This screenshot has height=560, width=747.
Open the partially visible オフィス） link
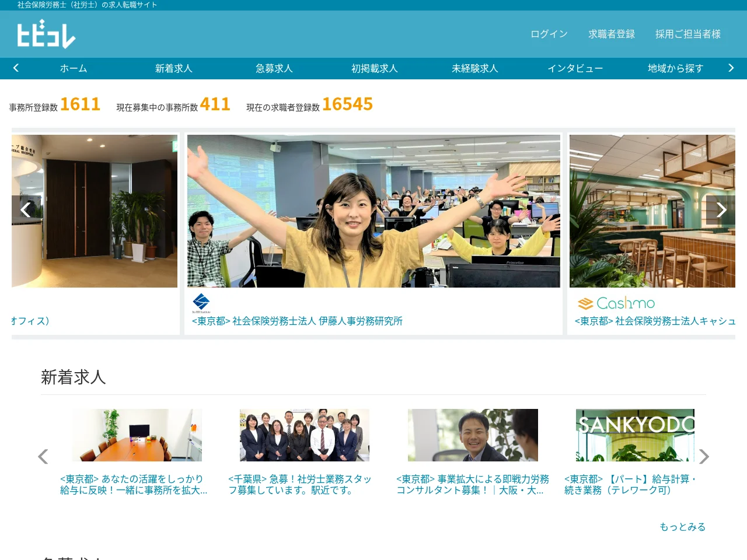coord(30,321)
